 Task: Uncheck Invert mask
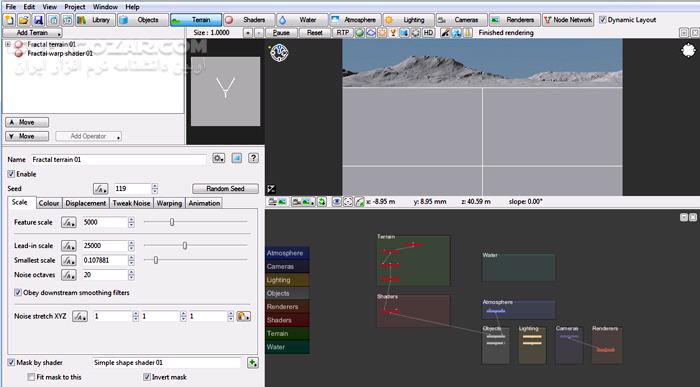click(x=146, y=377)
